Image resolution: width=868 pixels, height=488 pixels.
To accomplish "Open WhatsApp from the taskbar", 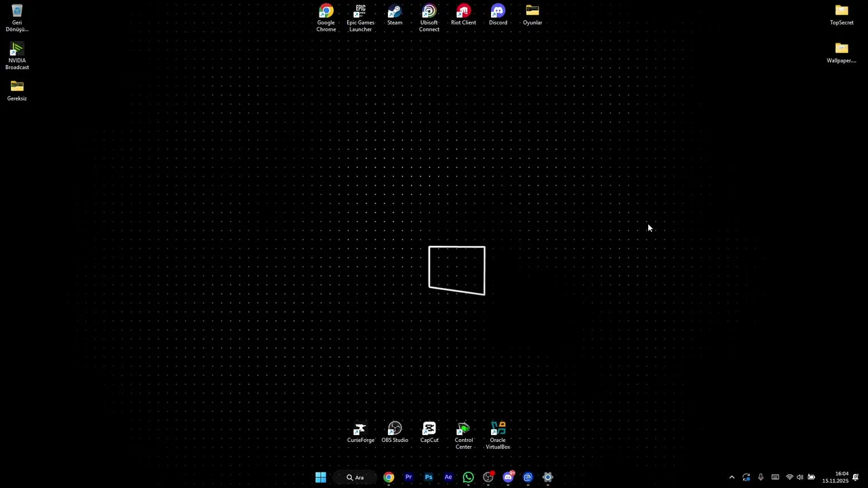I will [468, 477].
